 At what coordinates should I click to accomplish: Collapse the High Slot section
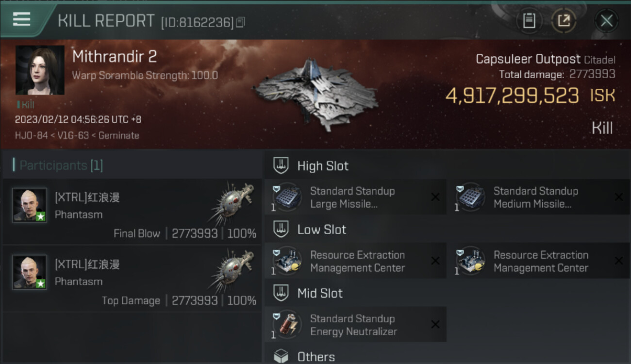coord(311,165)
